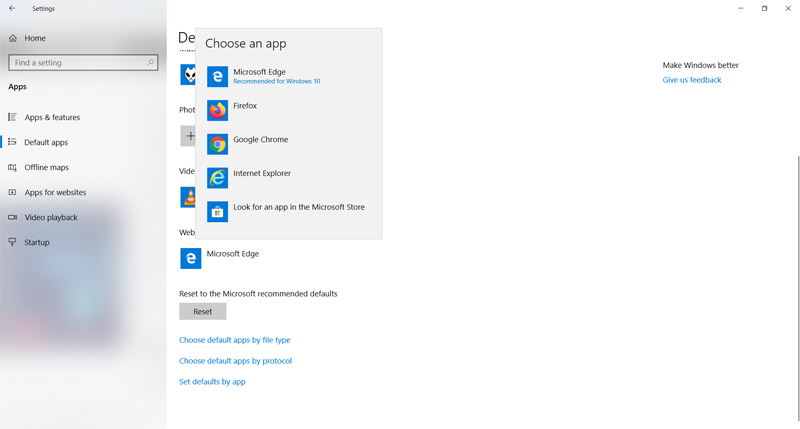Click the Give us feedback link
800x429 pixels.
click(692, 80)
